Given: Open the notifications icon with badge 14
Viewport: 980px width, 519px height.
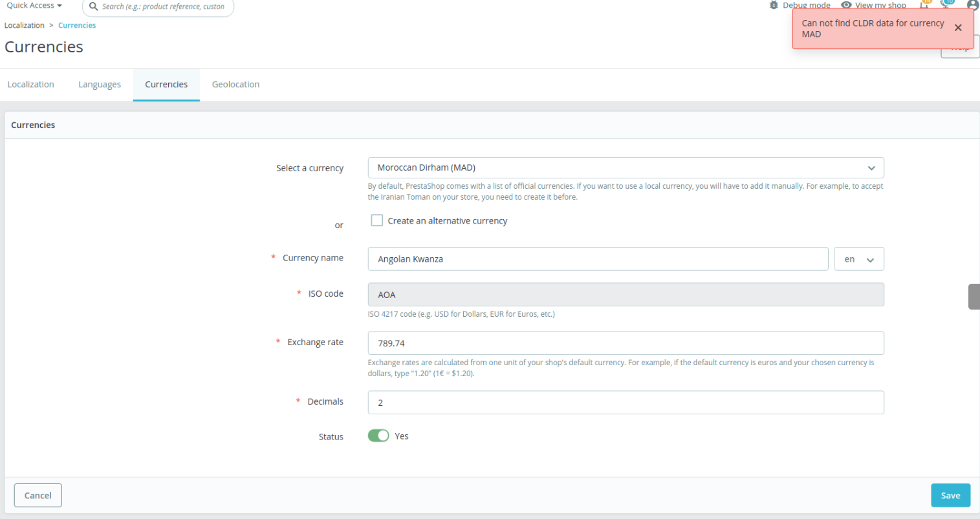Looking at the screenshot, I should [926, 5].
